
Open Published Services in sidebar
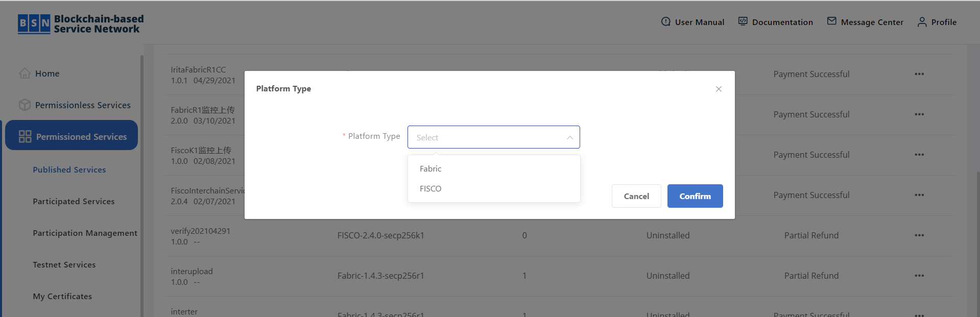tap(69, 169)
